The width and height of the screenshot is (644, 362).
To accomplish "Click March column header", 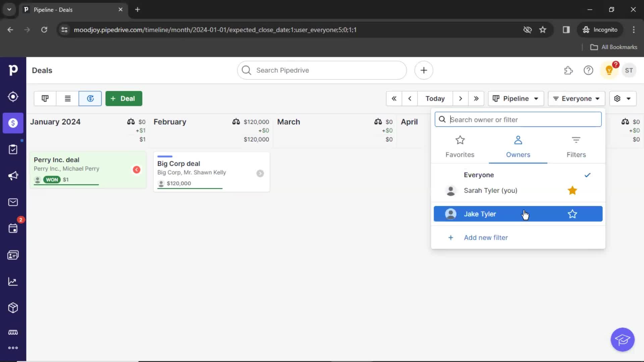I will tap(288, 122).
